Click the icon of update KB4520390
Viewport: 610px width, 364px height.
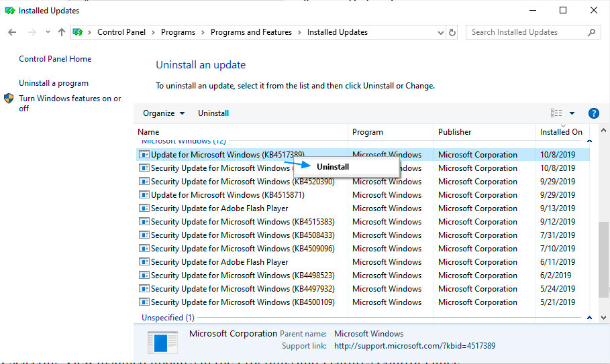click(x=144, y=182)
